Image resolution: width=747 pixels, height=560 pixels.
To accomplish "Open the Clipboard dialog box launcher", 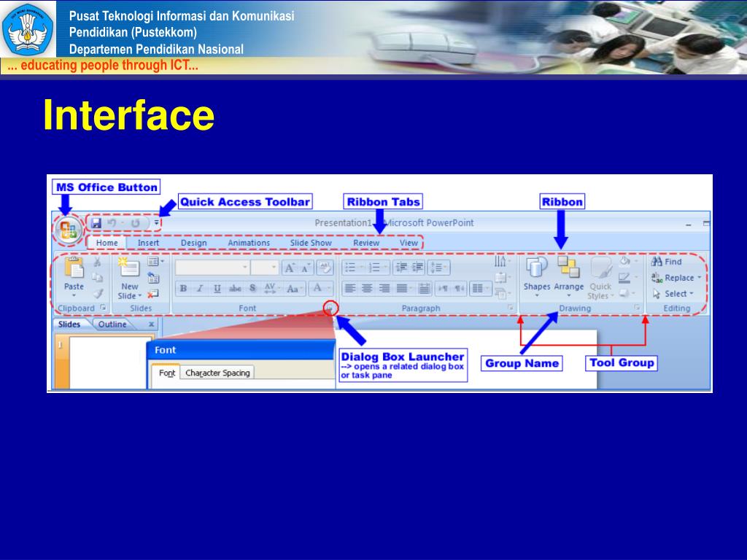I will tap(103, 308).
